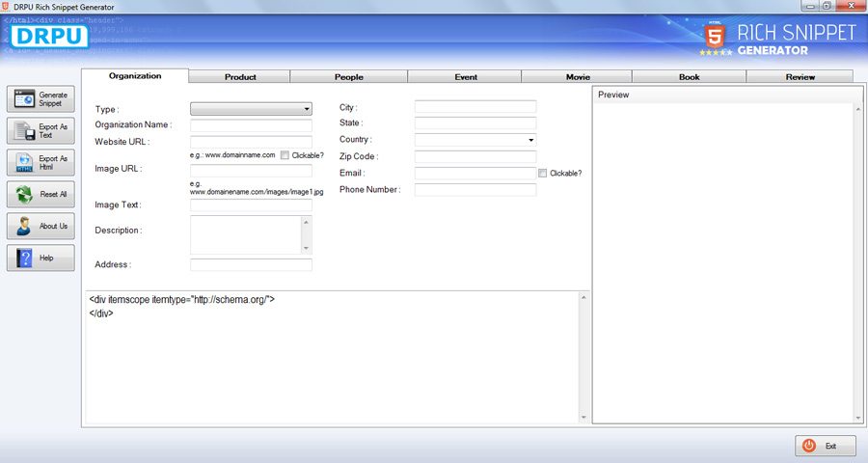The image size is (868, 463).
Task: Switch to the Movie tab
Action: [x=578, y=77]
